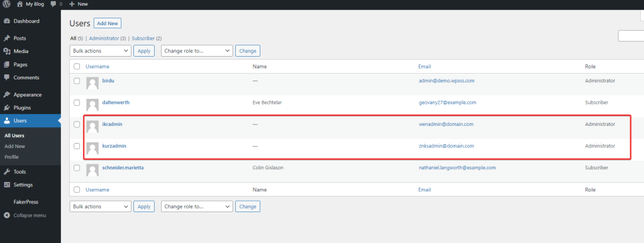The image size is (644, 243).
Task: Click the My Blog home icon
Action: pos(19,4)
